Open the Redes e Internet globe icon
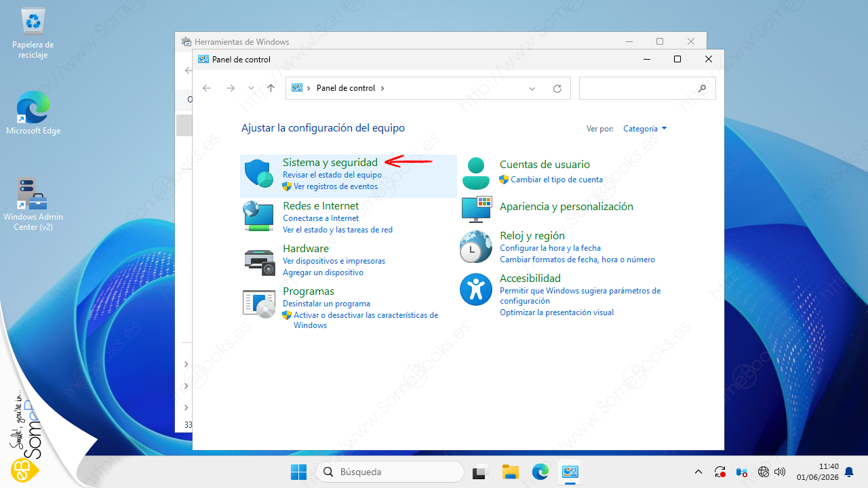Image resolution: width=868 pixels, height=488 pixels. pyautogui.click(x=259, y=216)
